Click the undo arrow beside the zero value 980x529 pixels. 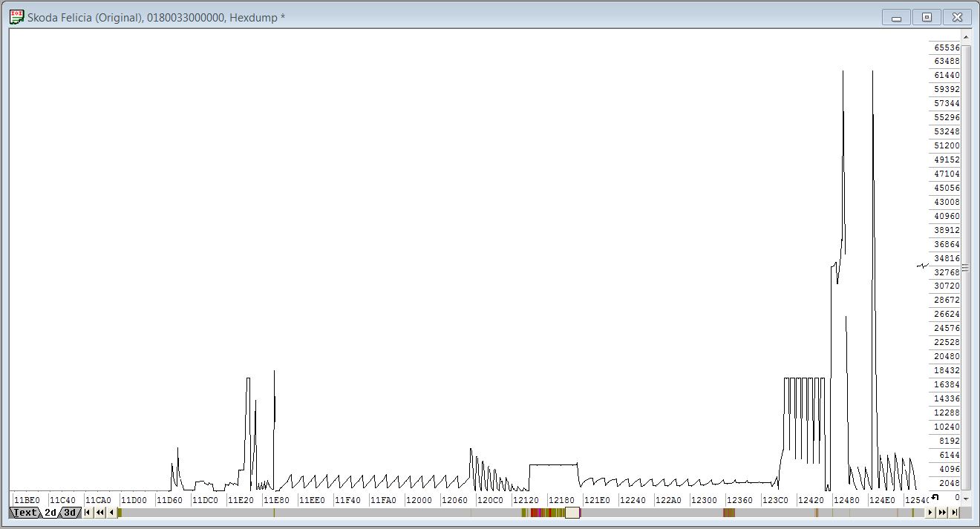pyautogui.click(x=935, y=498)
